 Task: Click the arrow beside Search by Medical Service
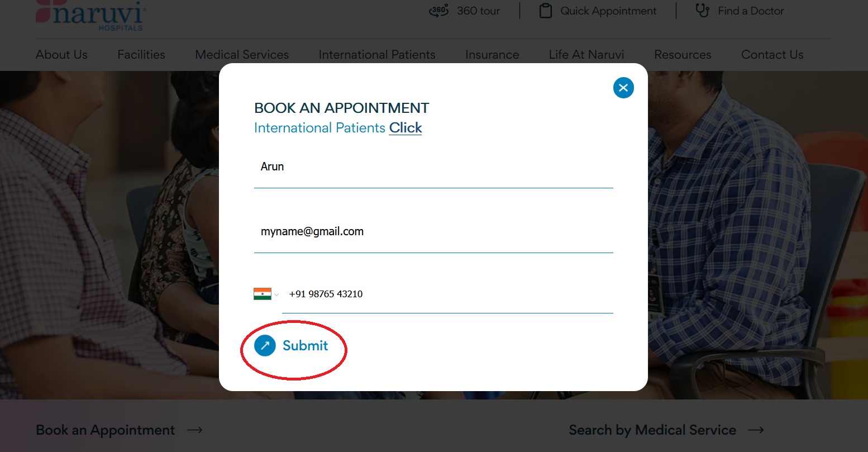click(756, 430)
